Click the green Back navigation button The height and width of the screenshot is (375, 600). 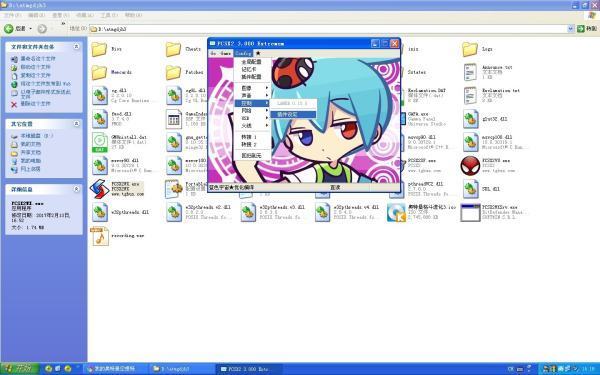[15, 29]
